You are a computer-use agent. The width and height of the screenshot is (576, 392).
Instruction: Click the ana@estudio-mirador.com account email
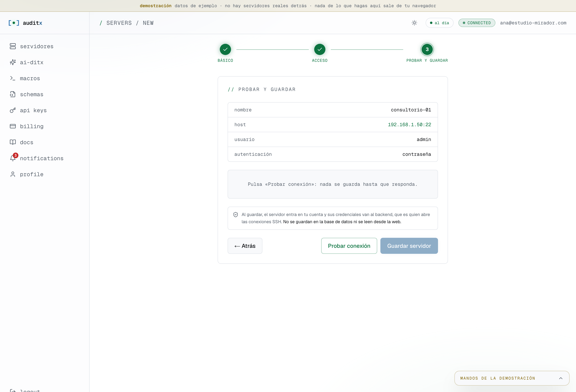(533, 23)
